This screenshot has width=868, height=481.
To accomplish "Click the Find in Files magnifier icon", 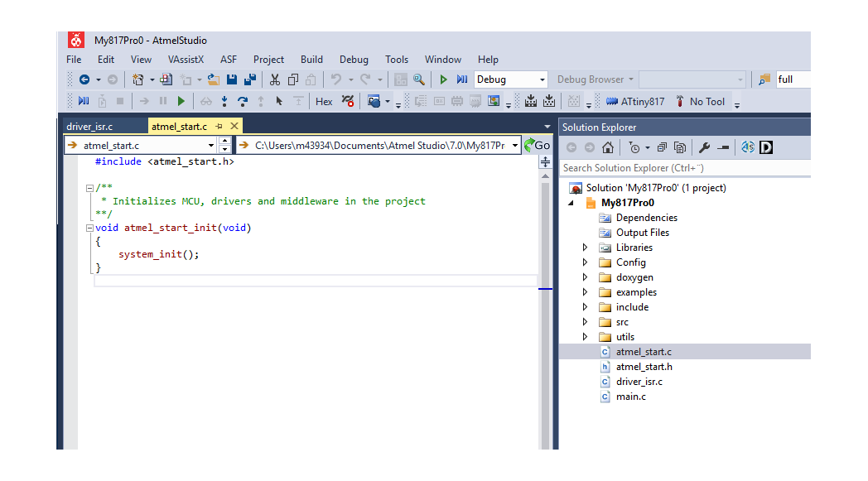I will pyautogui.click(x=419, y=79).
